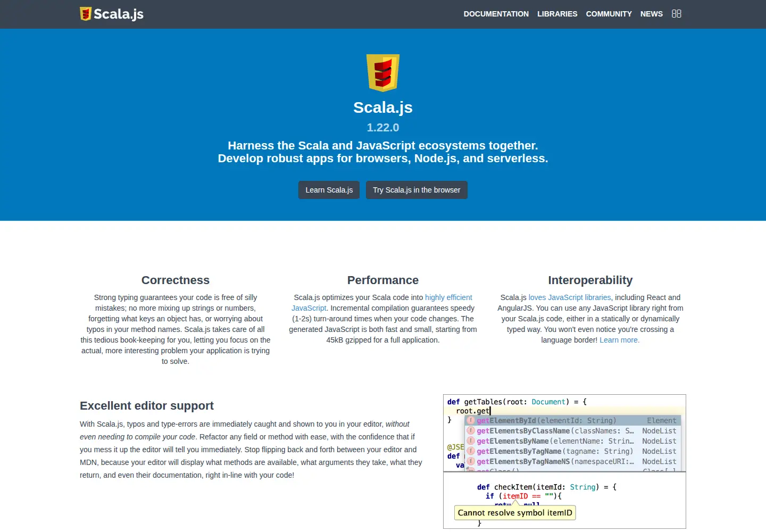Screen dimensions: 766x532
Task: Click the Correctness heading
Action: click(x=176, y=280)
